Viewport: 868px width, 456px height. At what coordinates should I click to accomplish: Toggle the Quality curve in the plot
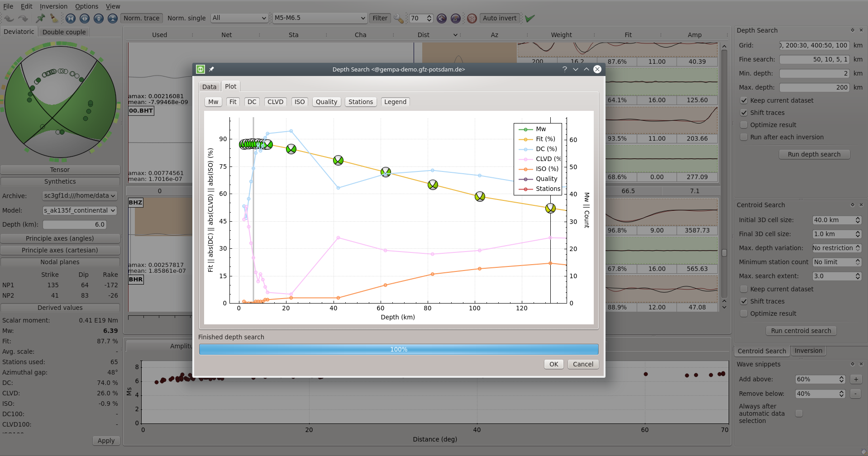coord(326,102)
